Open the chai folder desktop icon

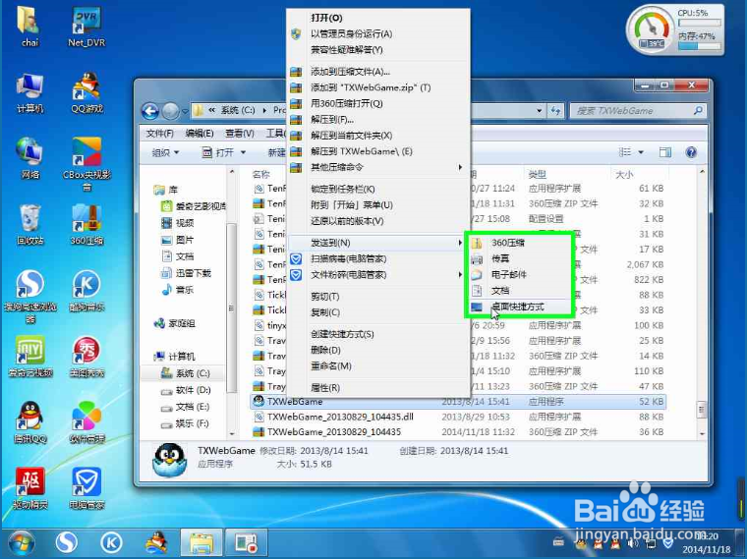click(x=29, y=27)
